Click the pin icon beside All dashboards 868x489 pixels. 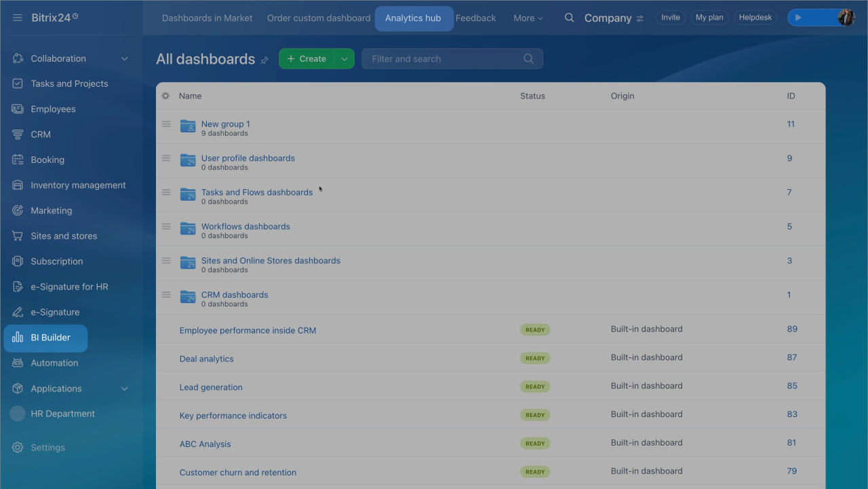tap(264, 60)
